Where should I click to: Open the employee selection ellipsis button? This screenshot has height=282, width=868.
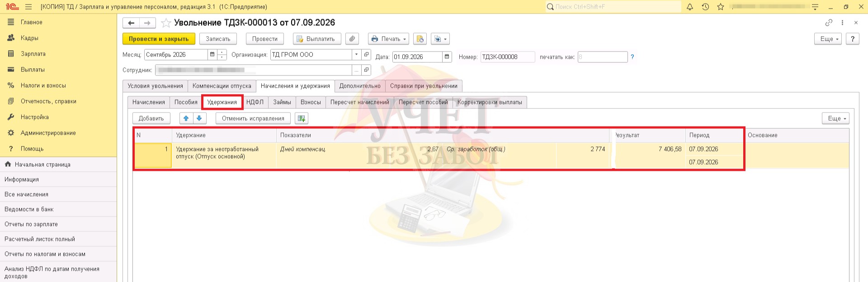point(357,70)
